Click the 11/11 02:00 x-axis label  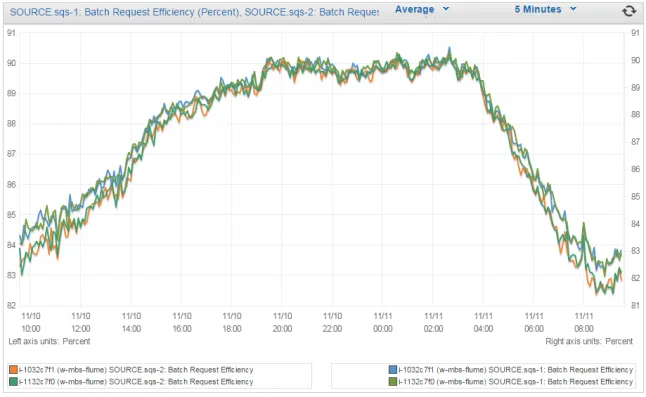(x=433, y=322)
